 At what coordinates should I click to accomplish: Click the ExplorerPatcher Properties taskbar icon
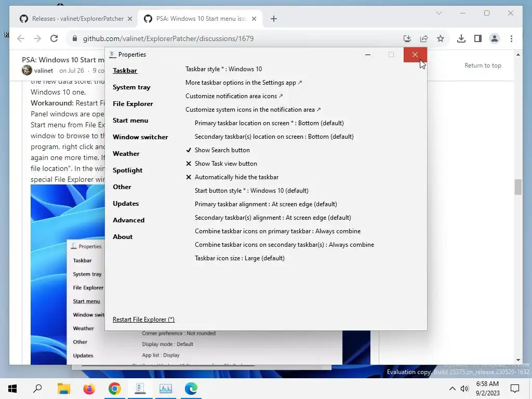(x=140, y=389)
